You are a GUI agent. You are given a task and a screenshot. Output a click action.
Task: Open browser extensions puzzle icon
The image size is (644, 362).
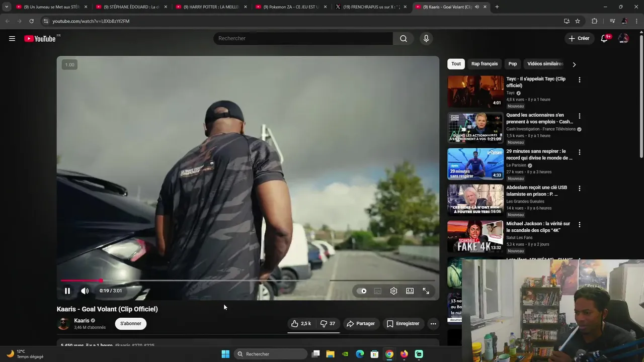[595, 21]
